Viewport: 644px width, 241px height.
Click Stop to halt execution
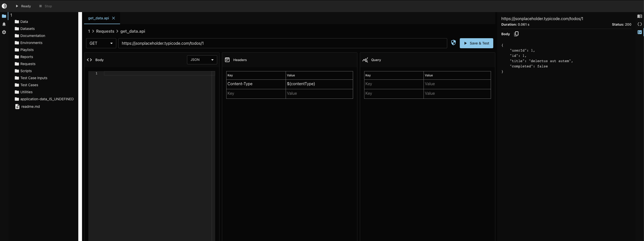[x=45, y=6]
